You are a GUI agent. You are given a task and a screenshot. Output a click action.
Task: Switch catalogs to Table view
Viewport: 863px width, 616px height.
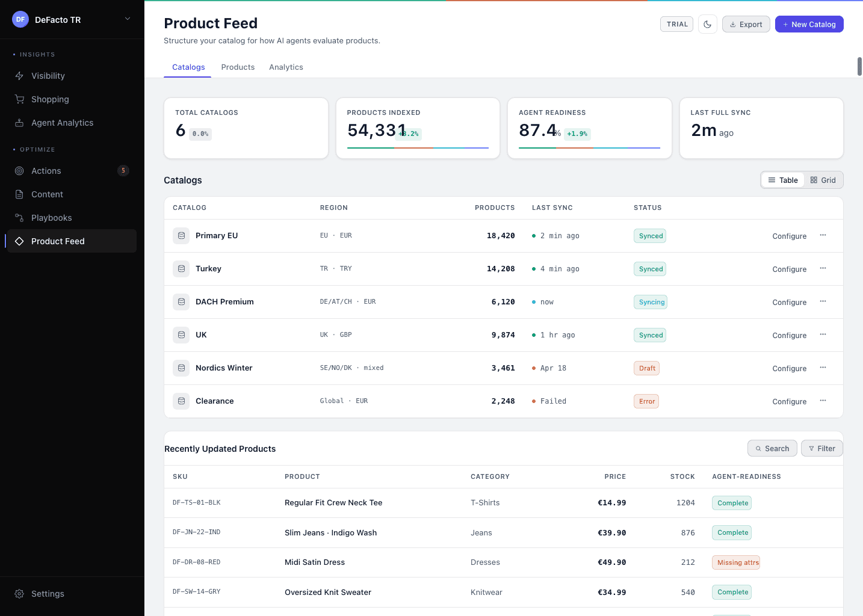[782, 179]
